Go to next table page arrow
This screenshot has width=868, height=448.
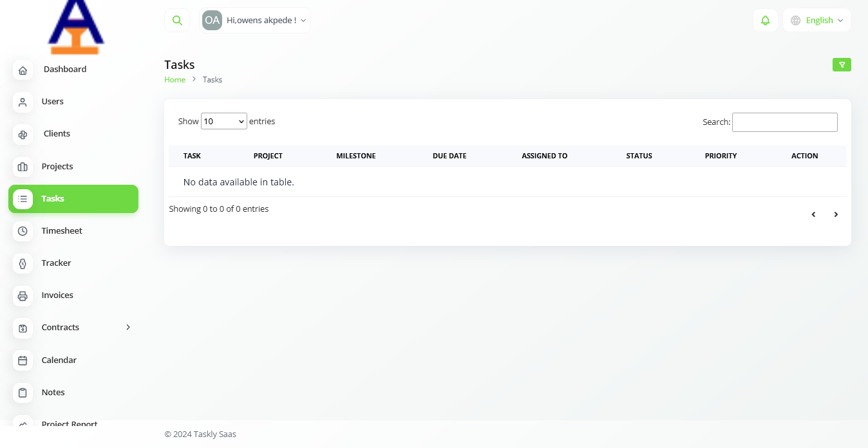click(x=836, y=214)
